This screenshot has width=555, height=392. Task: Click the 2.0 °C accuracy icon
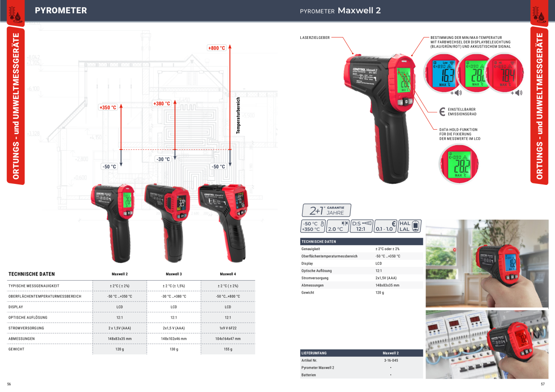coord(337,226)
